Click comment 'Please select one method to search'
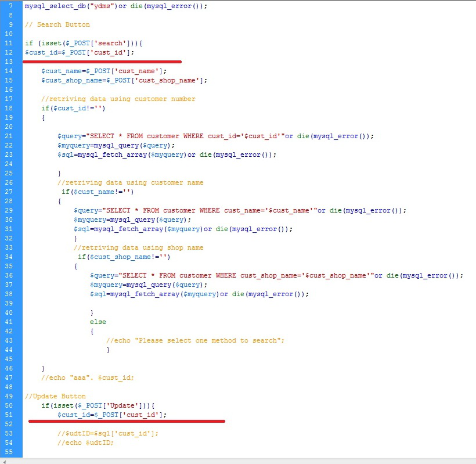The height and width of the screenshot is (464, 476). [x=195, y=340]
